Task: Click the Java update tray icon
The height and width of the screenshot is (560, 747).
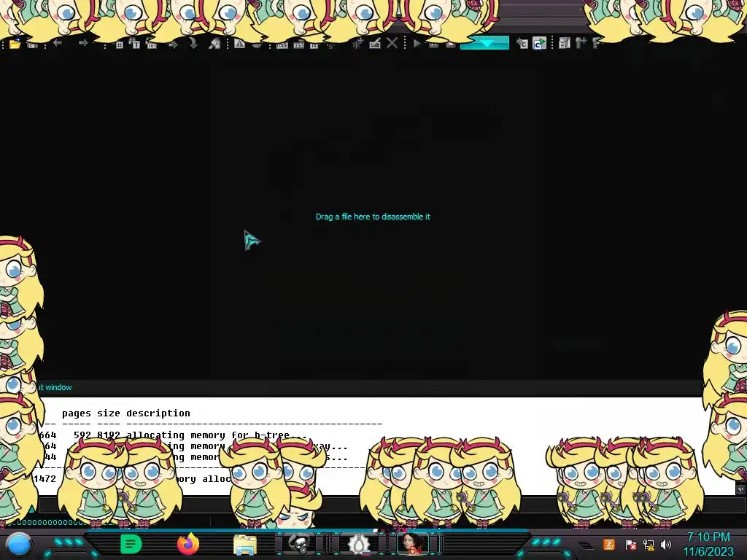Action: point(609,544)
